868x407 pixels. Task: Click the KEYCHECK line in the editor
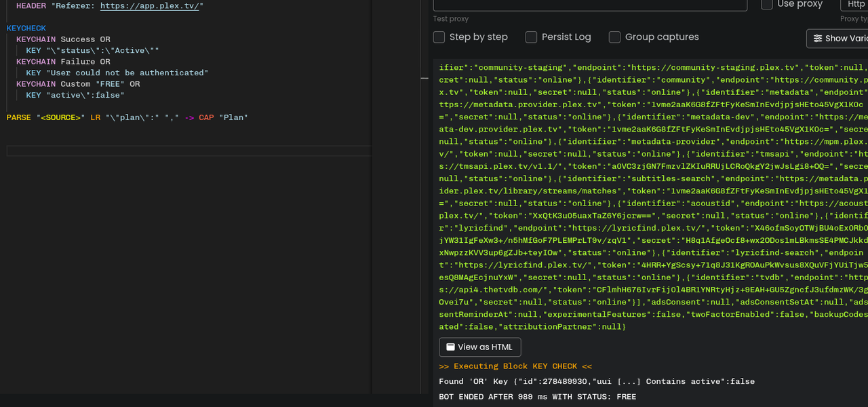(26, 28)
